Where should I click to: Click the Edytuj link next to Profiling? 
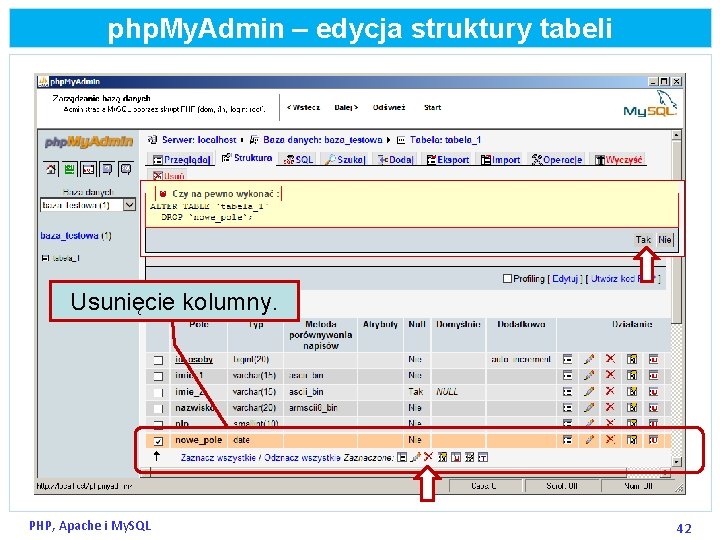pyautogui.click(x=565, y=279)
